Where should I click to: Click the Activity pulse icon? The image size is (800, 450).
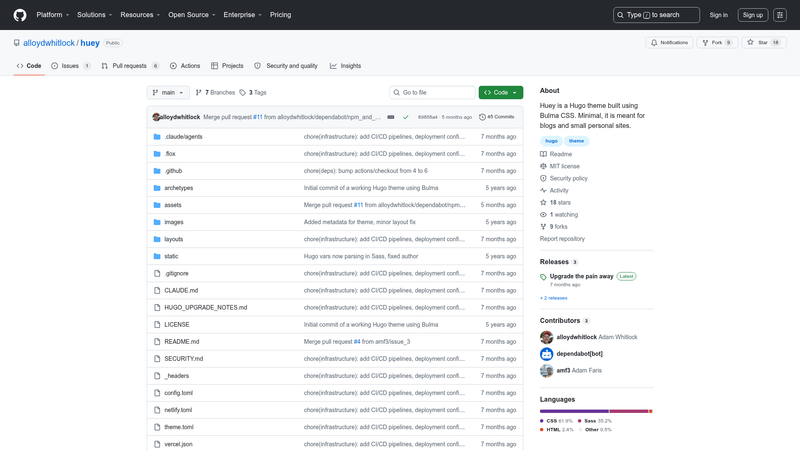click(x=543, y=190)
